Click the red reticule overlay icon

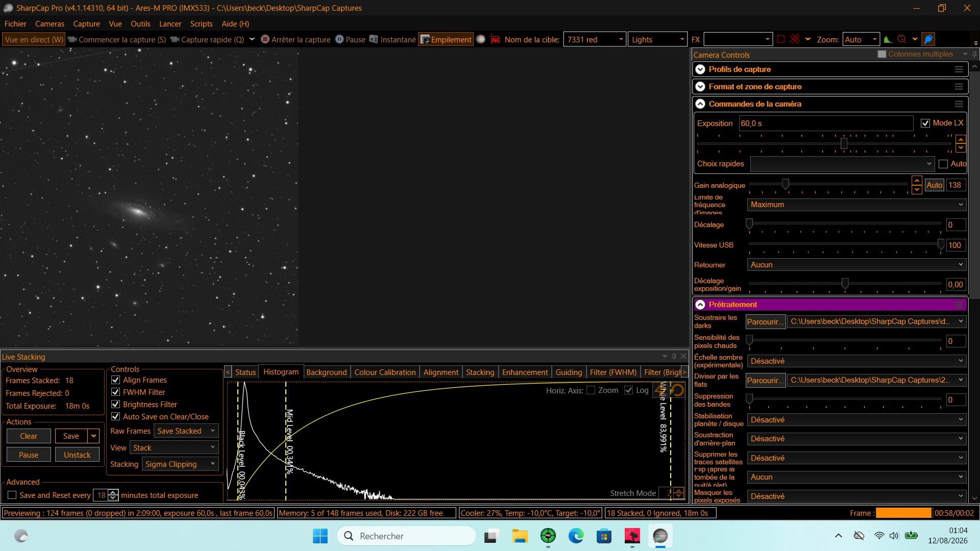(795, 39)
